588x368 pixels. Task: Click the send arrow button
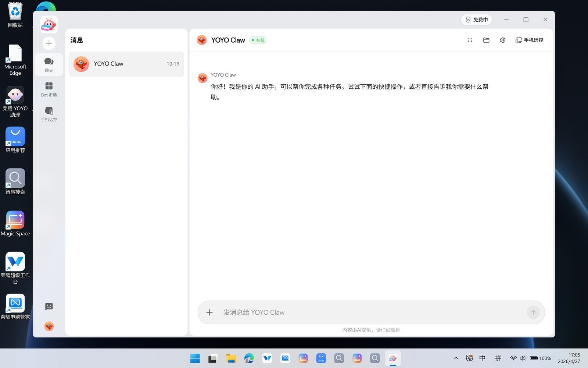pos(533,312)
